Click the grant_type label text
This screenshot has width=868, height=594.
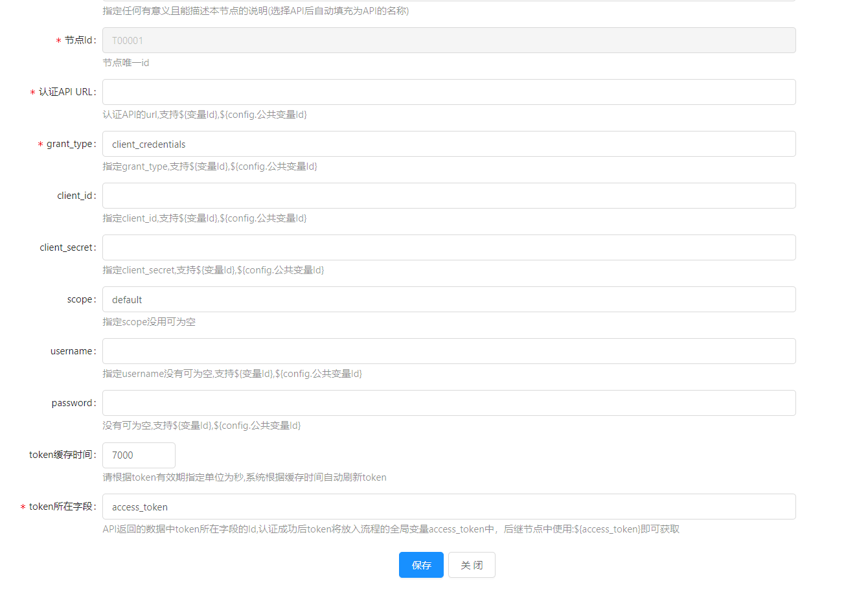[70, 144]
